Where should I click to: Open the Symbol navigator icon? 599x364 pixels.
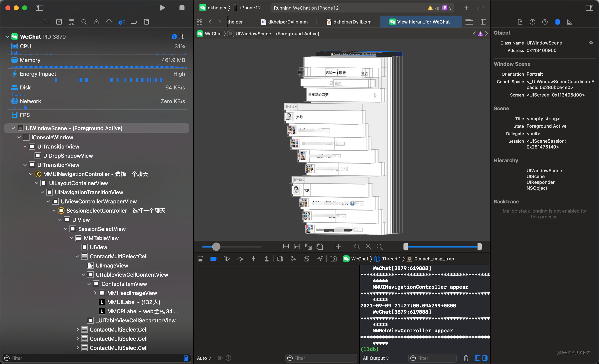72,22
